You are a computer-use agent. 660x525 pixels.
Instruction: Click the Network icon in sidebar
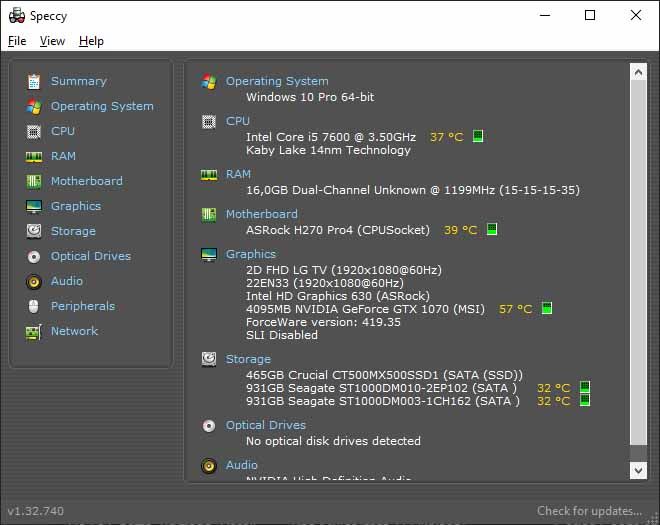(34, 331)
